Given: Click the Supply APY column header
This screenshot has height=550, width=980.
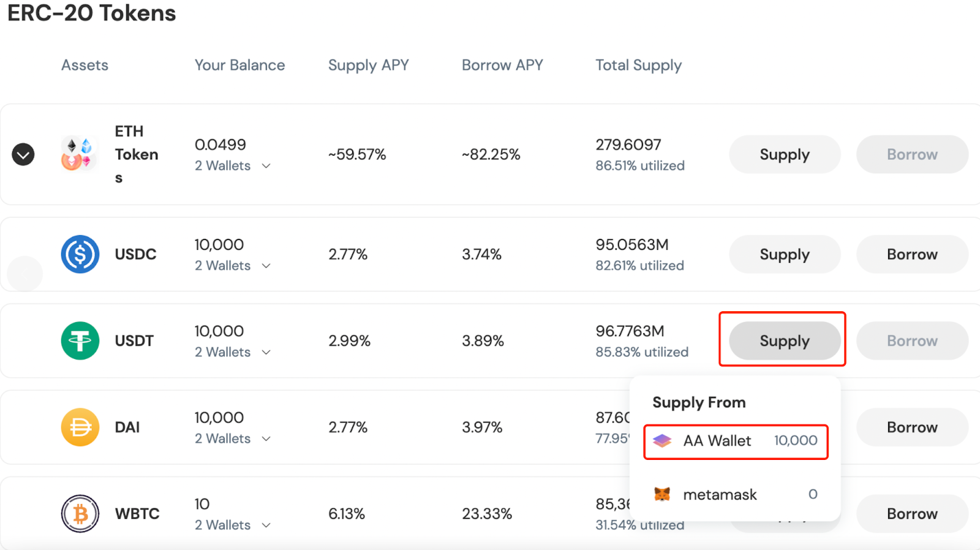Looking at the screenshot, I should tap(368, 66).
